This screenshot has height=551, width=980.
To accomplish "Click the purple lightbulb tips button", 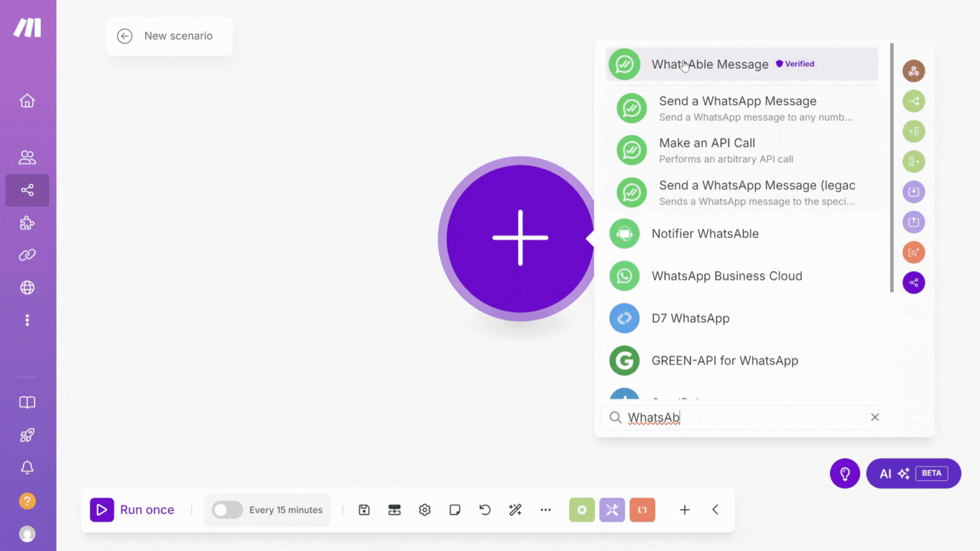I will pyautogui.click(x=845, y=474).
